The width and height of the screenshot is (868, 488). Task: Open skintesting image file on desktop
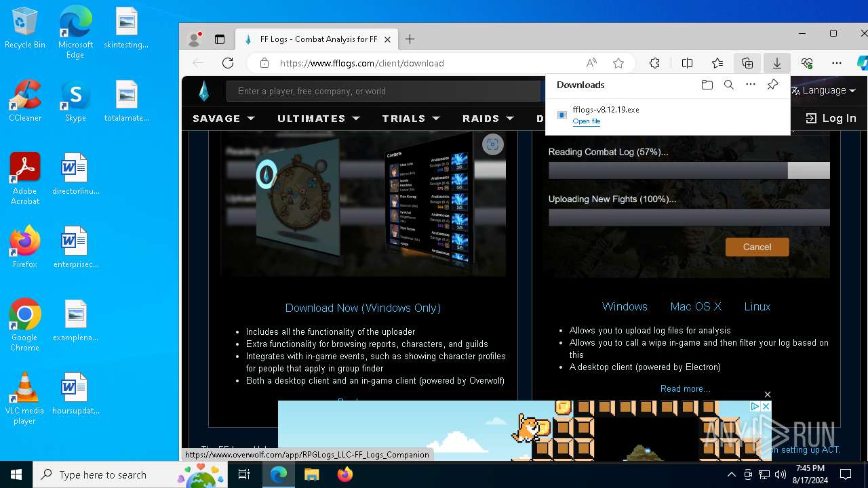point(126,28)
